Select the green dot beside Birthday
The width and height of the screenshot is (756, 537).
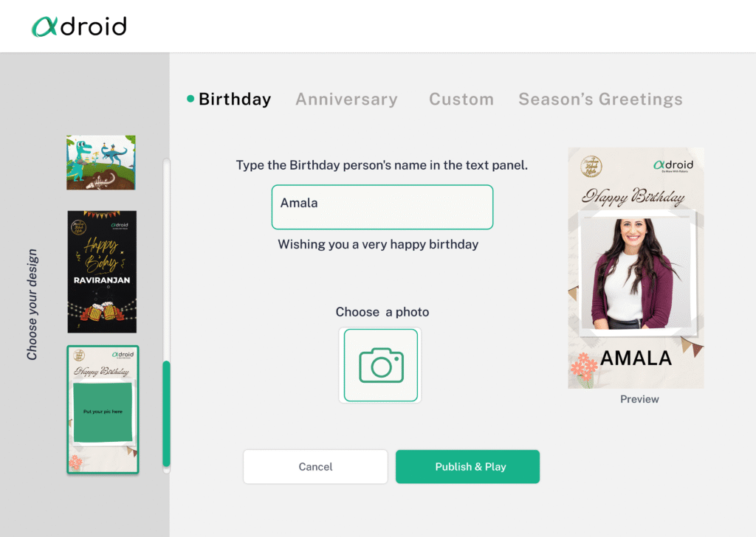coord(190,99)
